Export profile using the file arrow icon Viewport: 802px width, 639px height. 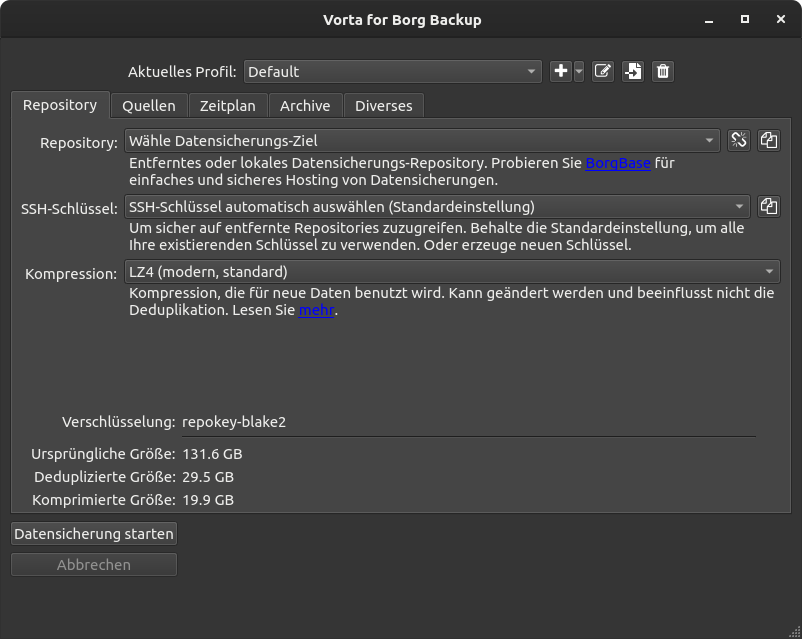pos(633,71)
